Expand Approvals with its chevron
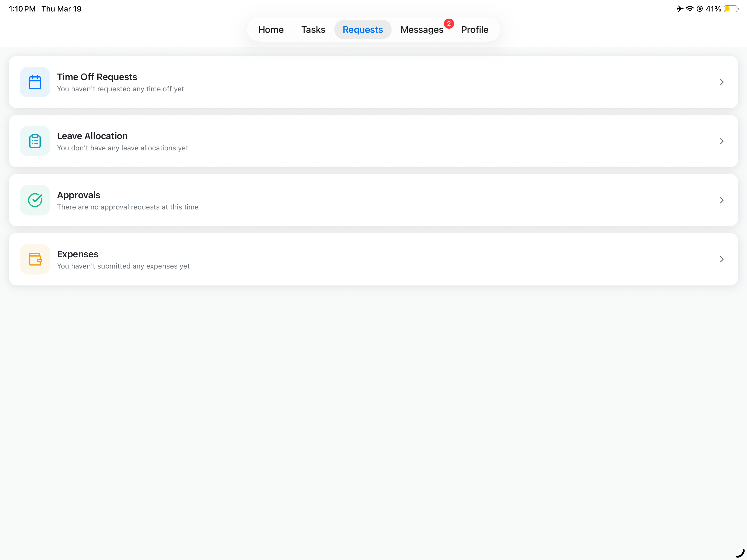 point(721,200)
